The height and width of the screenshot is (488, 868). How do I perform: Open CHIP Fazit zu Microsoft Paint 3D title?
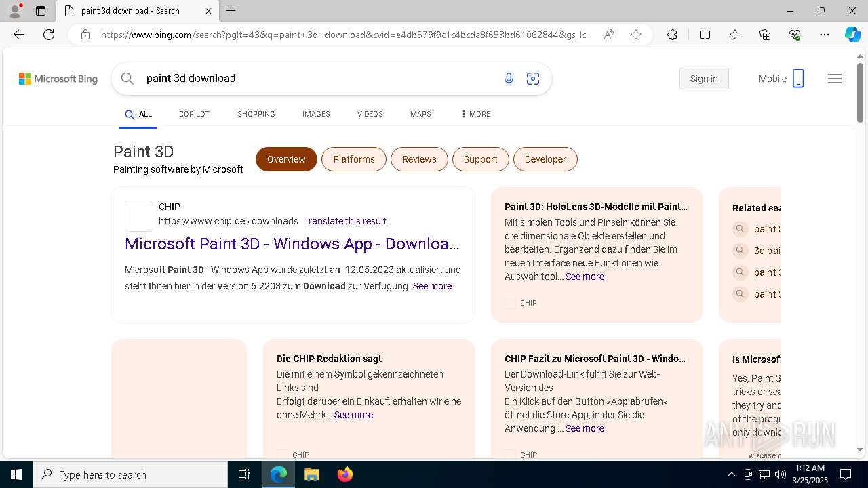tap(595, 359)
